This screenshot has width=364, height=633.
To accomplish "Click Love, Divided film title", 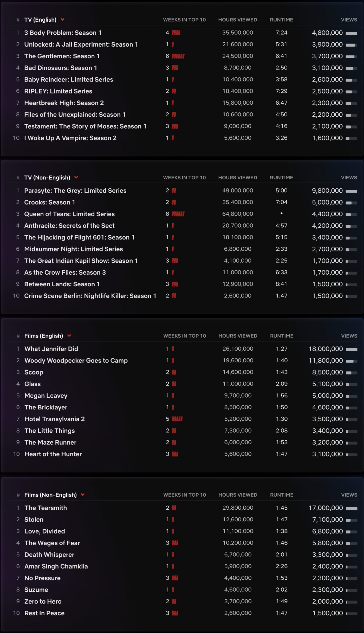I will [45, 531].
